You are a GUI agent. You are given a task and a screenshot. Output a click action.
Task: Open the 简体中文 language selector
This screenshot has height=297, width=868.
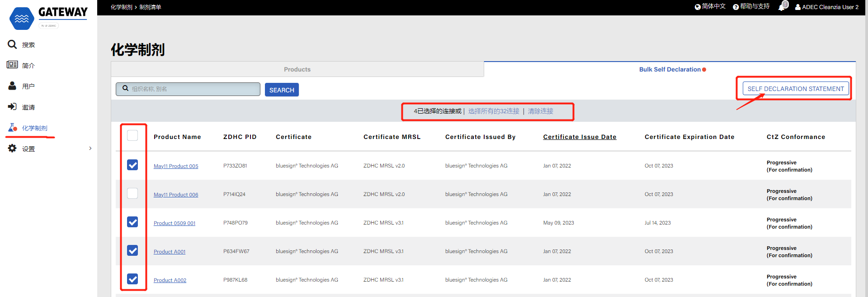coord(710,7)
